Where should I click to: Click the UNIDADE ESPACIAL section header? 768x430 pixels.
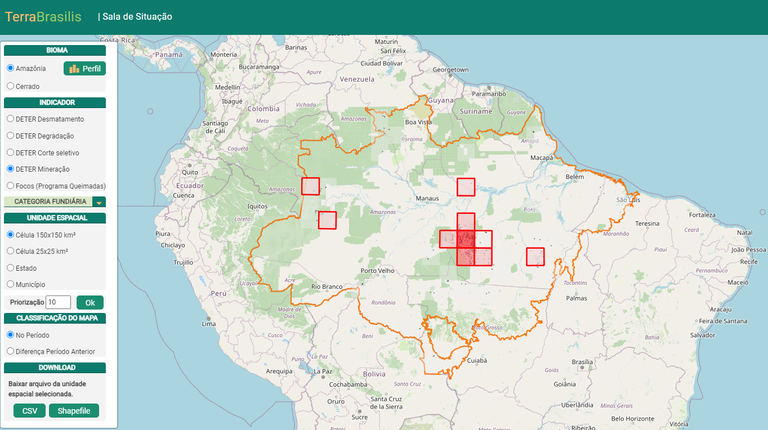55,218
